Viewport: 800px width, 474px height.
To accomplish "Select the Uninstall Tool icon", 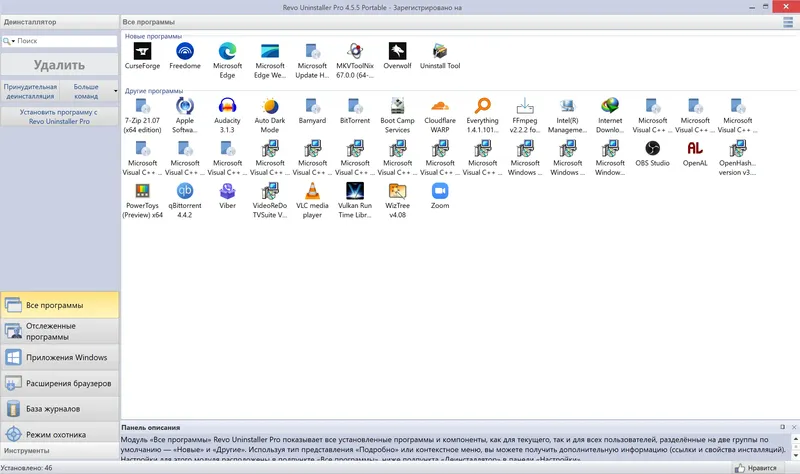I will [x=440, y=51].
